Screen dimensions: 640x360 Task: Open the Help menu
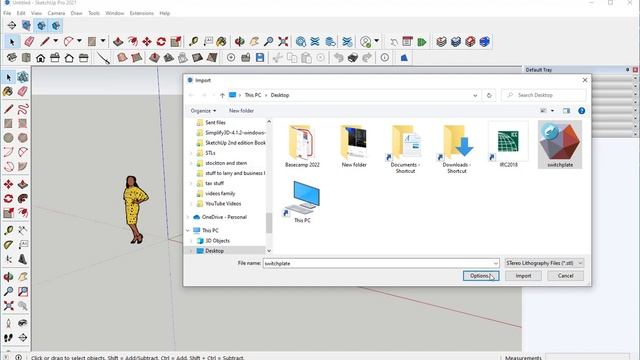(x=164, y=13)
